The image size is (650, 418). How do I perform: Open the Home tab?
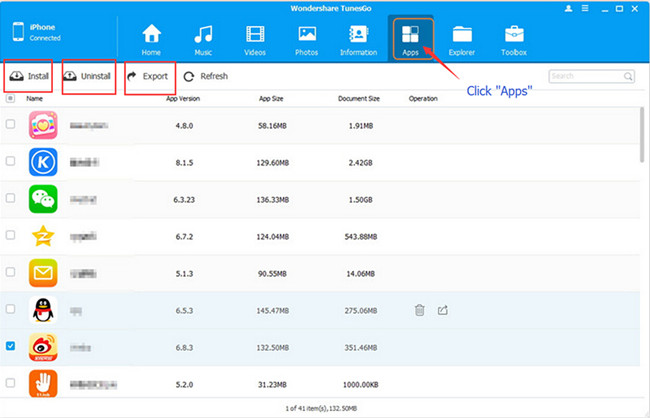point(151,40)
